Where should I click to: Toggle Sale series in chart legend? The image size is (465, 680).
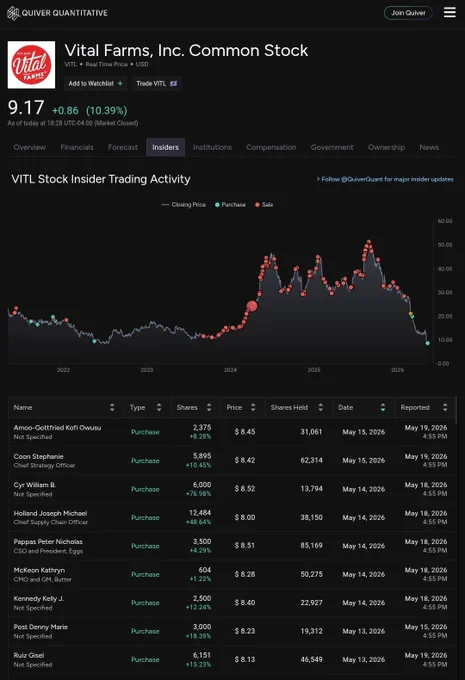(264, 205)
